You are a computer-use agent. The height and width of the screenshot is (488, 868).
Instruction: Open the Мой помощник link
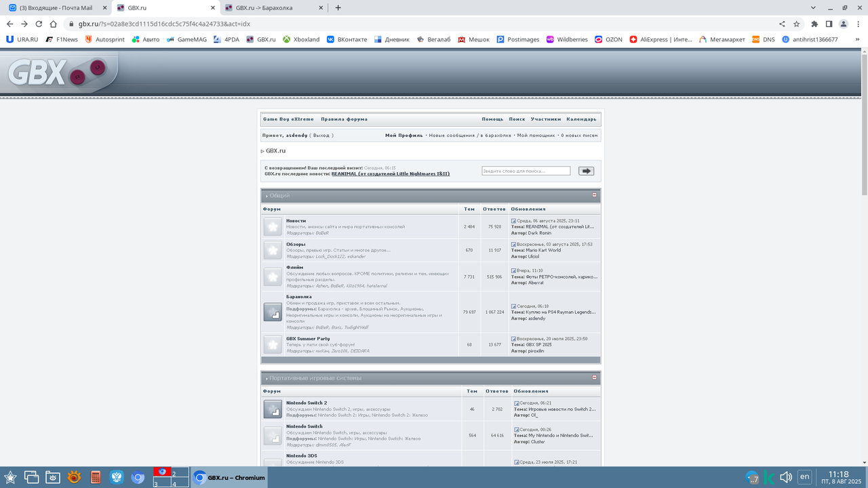click(536, 136)
